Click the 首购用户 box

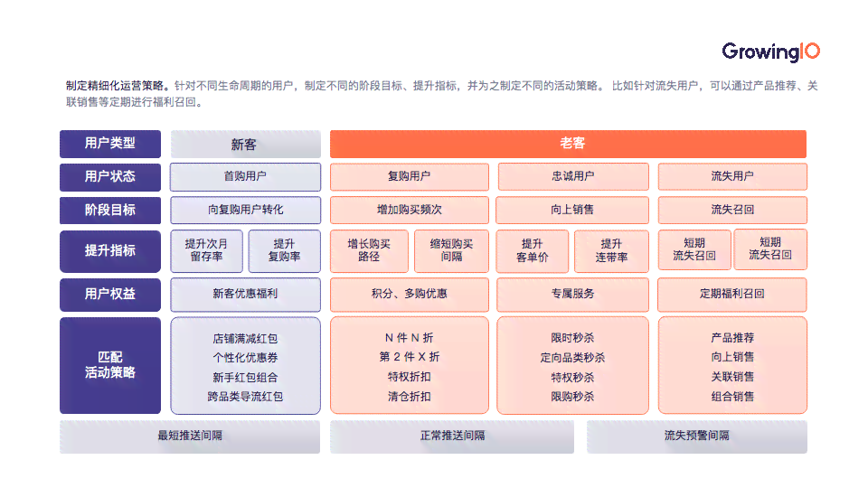tap(245, 176)
